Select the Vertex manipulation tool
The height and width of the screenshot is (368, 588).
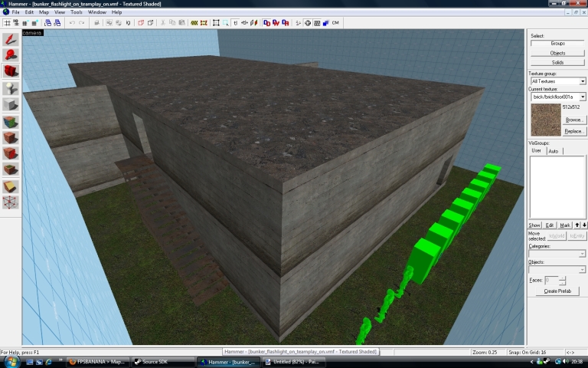(10, 202)
